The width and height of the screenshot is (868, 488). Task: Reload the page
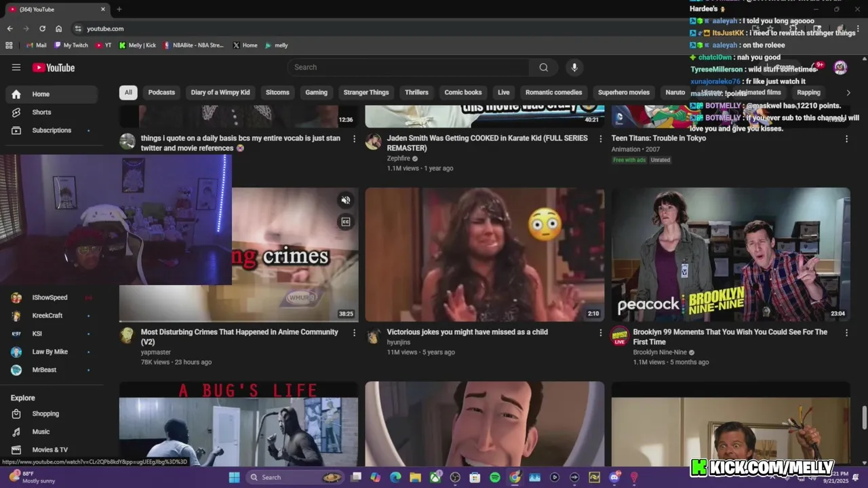coord(42,28)
